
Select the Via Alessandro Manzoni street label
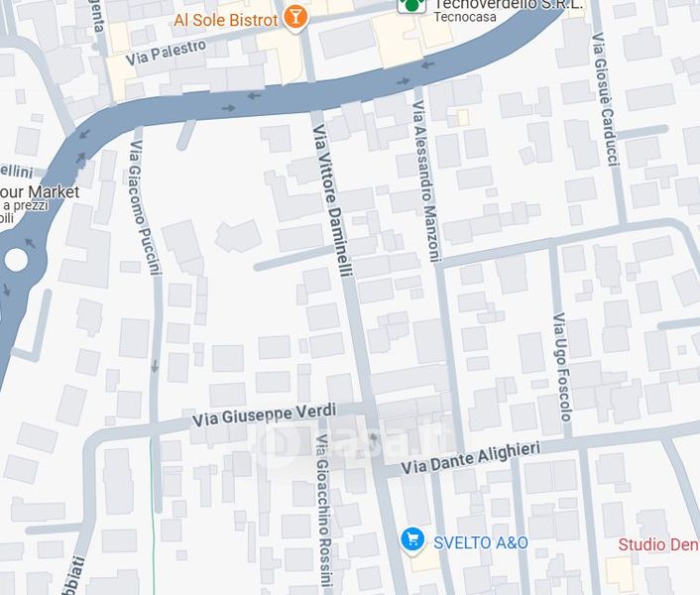[x=426, y=180]
